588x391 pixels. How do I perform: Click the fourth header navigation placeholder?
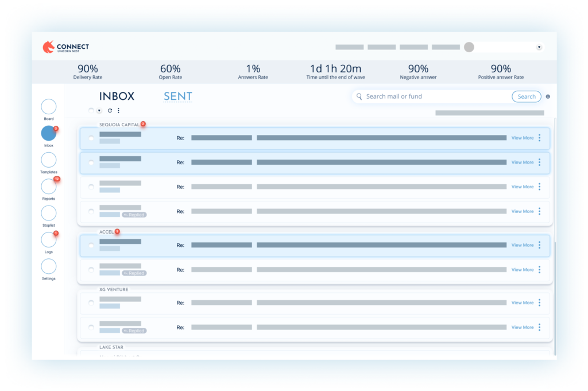point(446,47)
